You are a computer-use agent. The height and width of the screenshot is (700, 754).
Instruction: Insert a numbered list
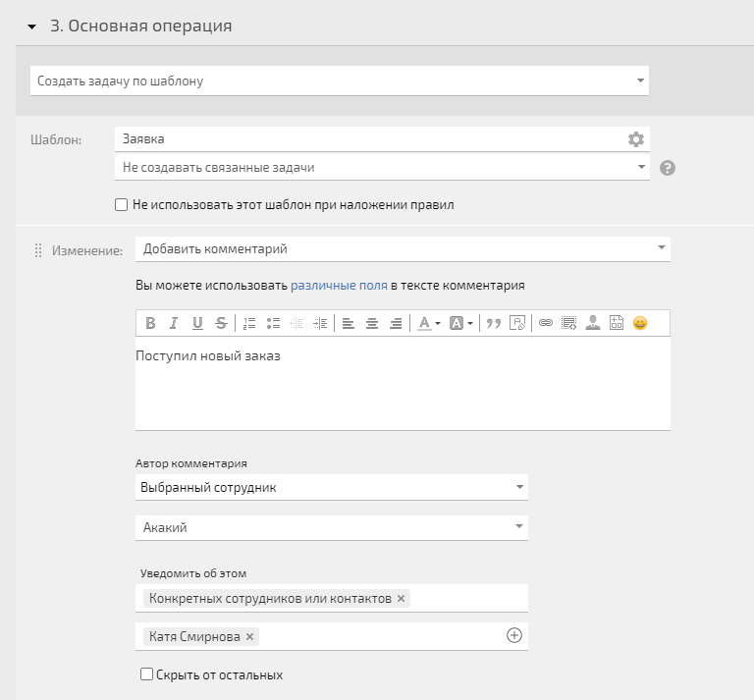tap(249, 323)
